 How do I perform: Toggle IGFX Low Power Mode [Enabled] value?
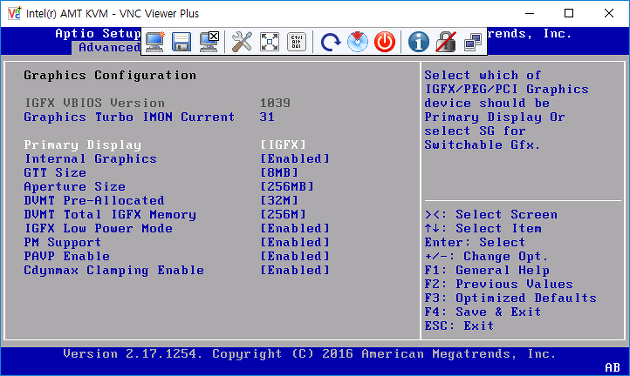(x=295, y=228)
